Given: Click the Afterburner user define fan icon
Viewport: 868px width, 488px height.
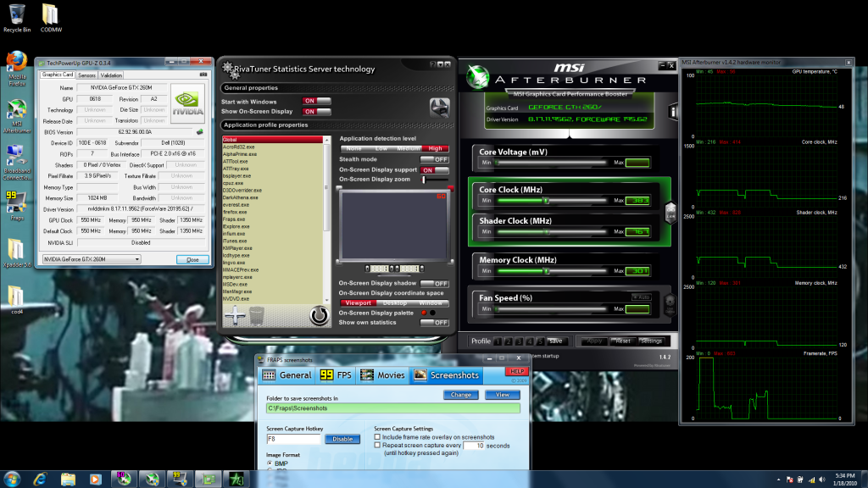Looking at the screenshot, I should point(670,304).
